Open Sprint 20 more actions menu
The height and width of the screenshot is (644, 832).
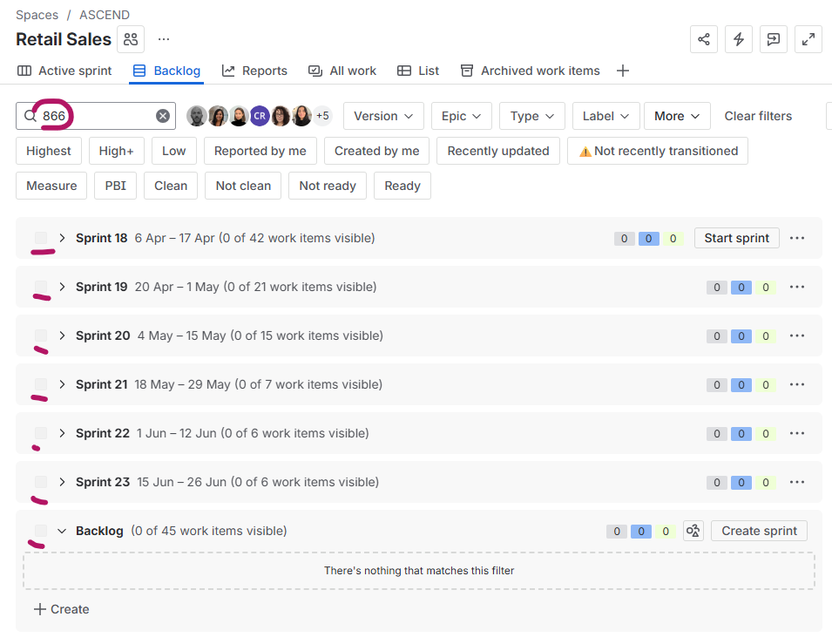tap(797, 336)
